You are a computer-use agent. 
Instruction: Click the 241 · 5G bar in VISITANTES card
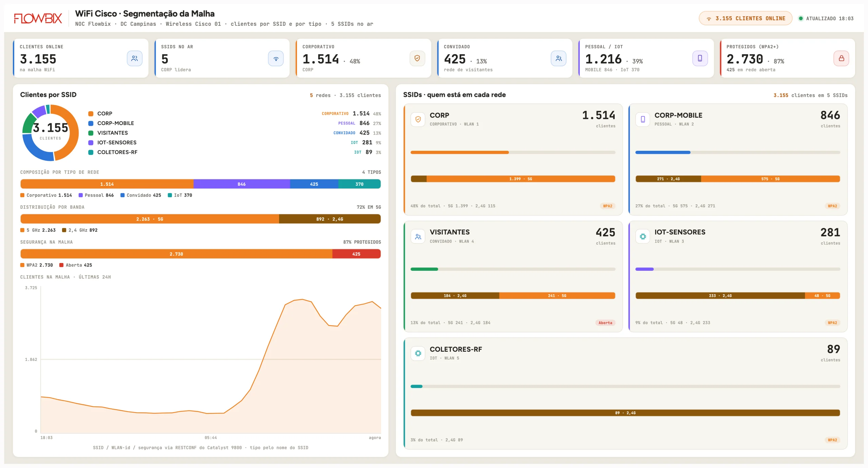(557, 296)
